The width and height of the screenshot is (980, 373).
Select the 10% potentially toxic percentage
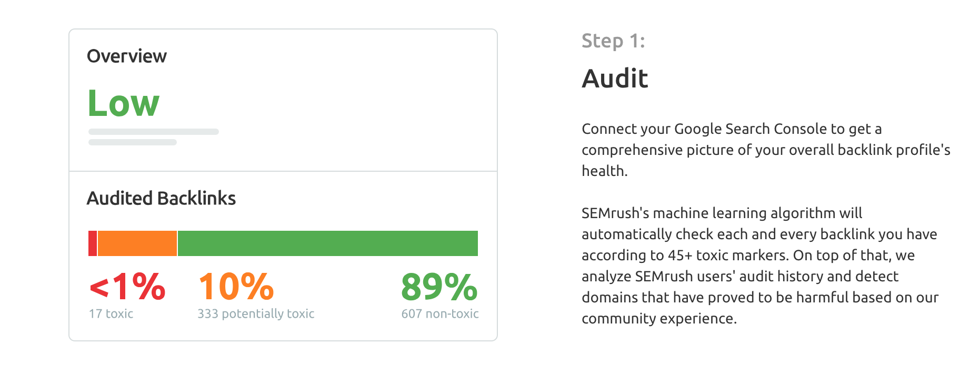pyautogui.click(x=236, y=287)
